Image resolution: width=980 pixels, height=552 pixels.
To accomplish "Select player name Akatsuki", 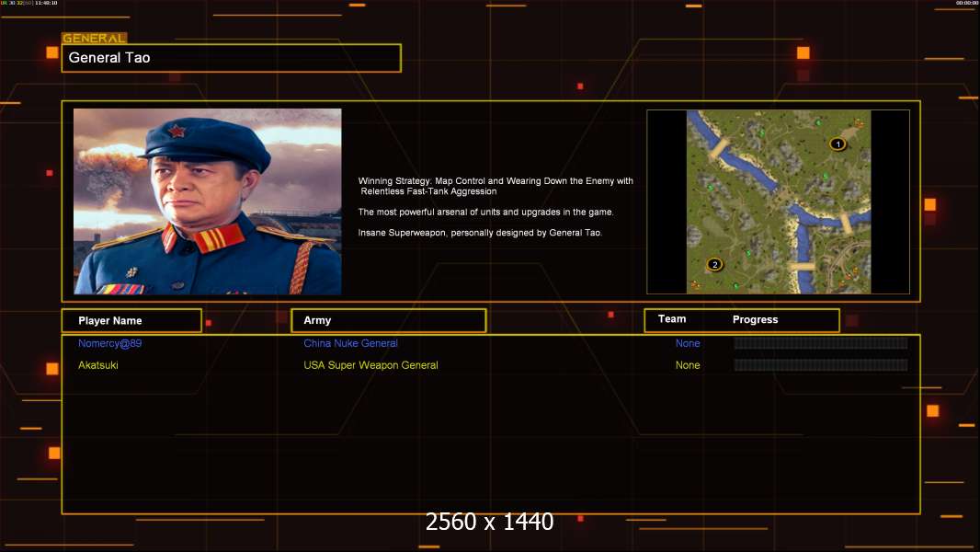I will coord(98,365).
